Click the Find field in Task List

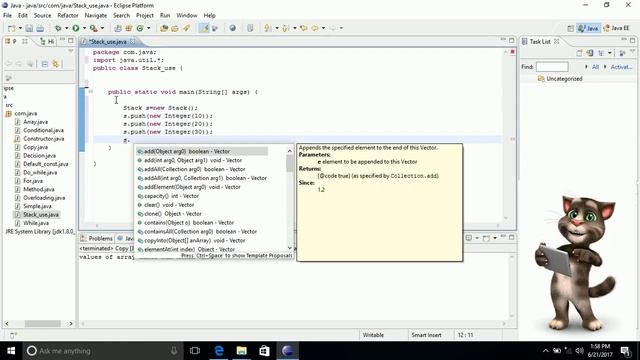(552, 67)
